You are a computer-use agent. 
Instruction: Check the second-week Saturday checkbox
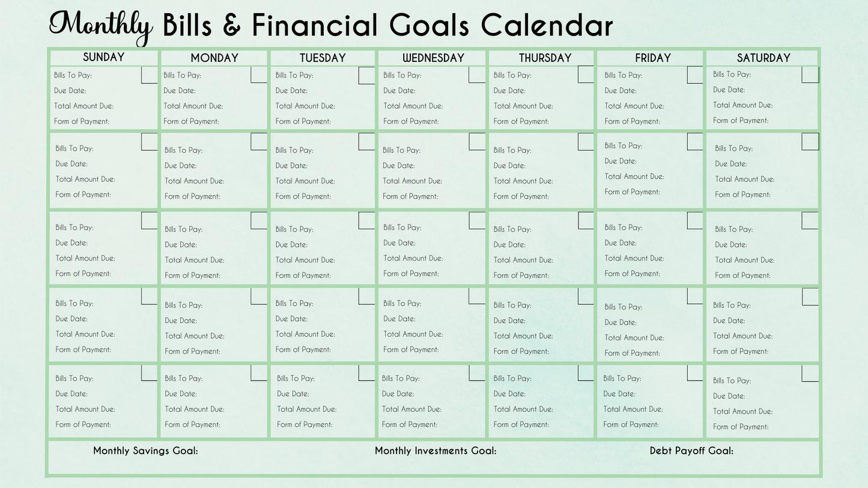[x=810, y=142]
